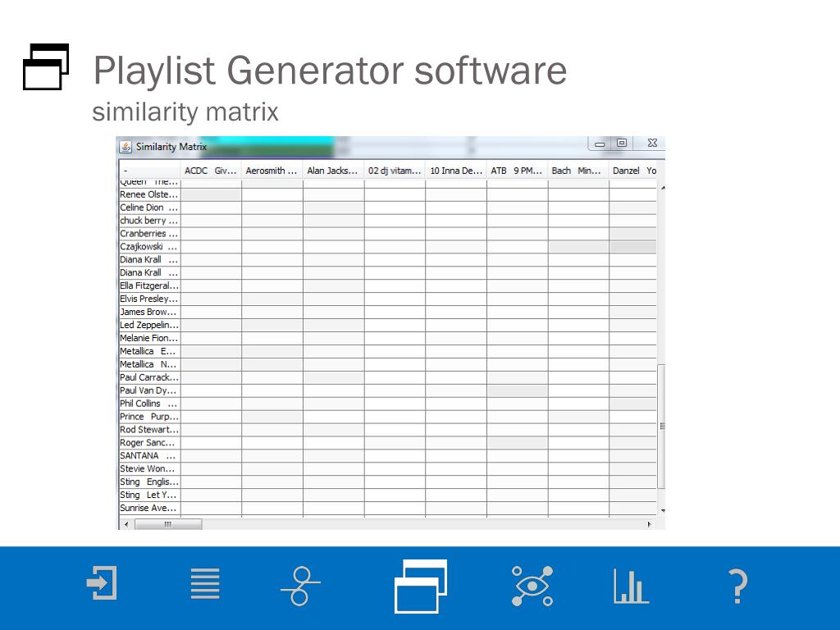The image size is (840, 630).
Task: Click the horizontal scrollbar thumb
Action: click(x=168, y=524)
